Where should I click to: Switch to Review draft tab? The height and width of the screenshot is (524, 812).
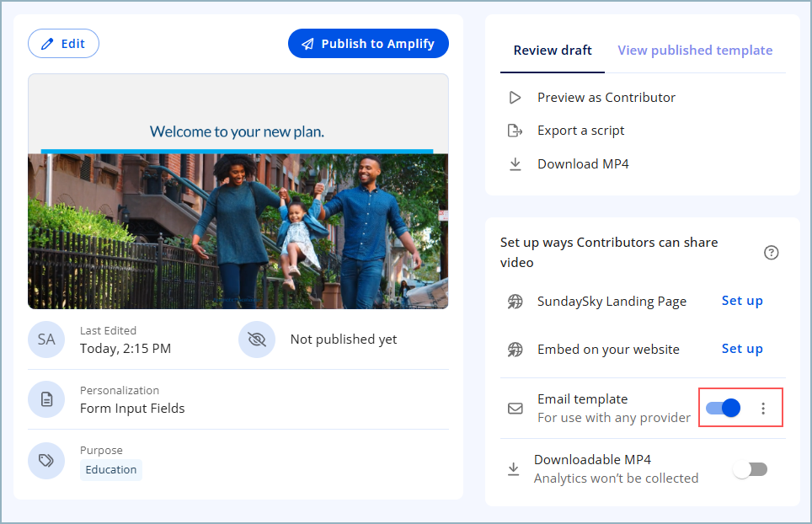tap(553, 51)
